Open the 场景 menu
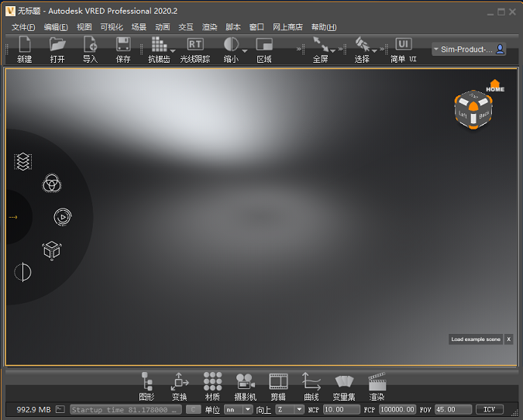 [x=139, y=27]
